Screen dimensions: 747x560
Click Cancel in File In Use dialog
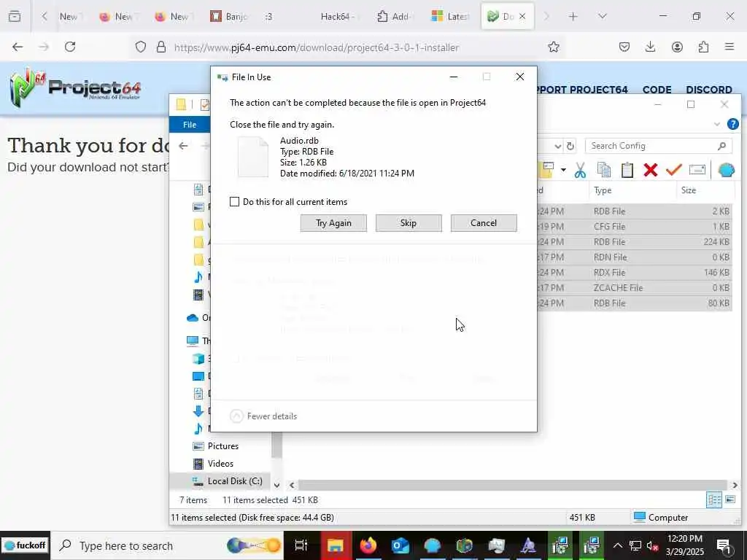484,223
